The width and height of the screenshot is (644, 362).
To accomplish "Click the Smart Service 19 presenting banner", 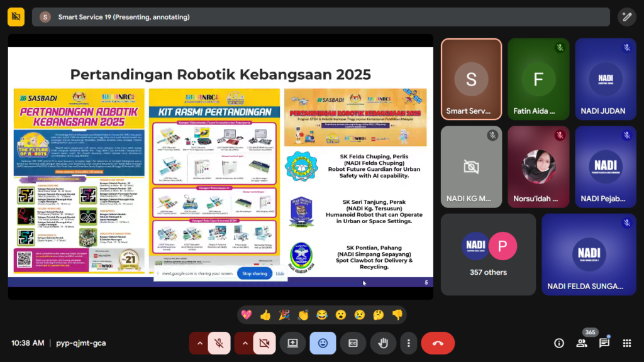I will click(x=321, y=17).
